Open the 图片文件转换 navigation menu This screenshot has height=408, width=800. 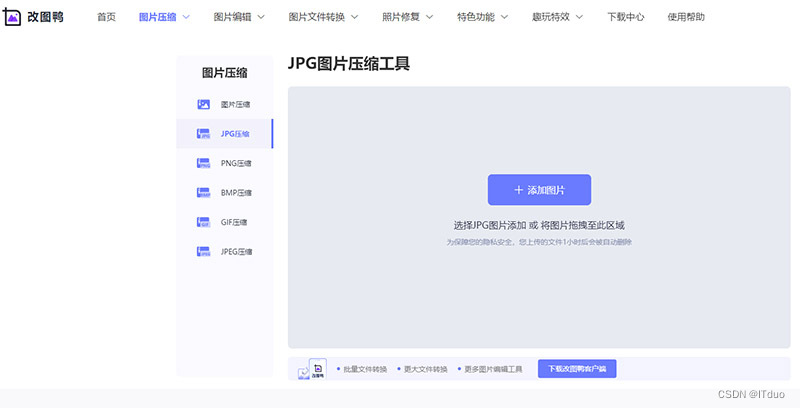coord(317,17)
